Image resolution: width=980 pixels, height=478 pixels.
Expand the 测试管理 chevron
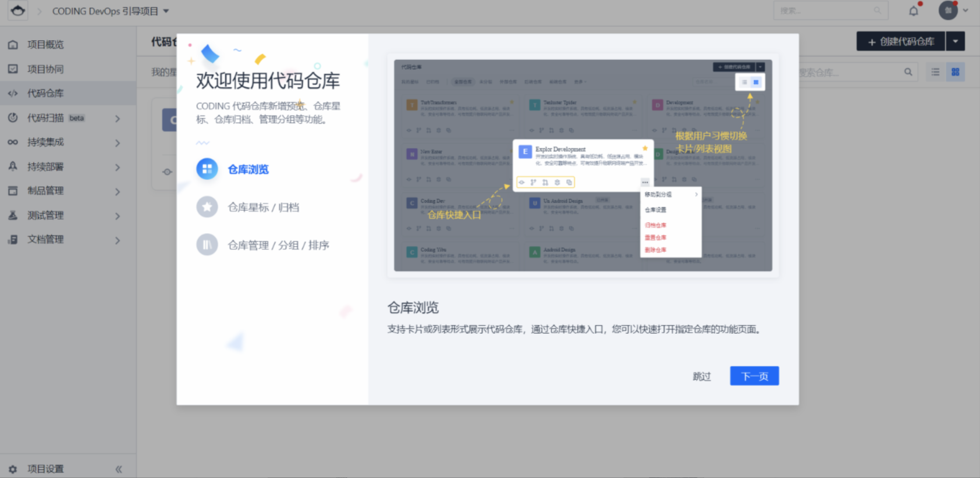pos(118,216)
